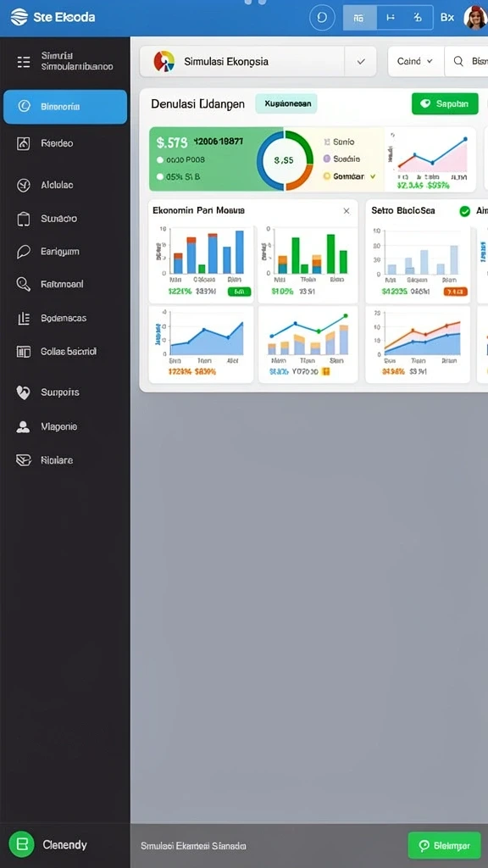Select the oooo POO8 option
The width and height of the screenshot is (488, 868).
tap(181, 159)
